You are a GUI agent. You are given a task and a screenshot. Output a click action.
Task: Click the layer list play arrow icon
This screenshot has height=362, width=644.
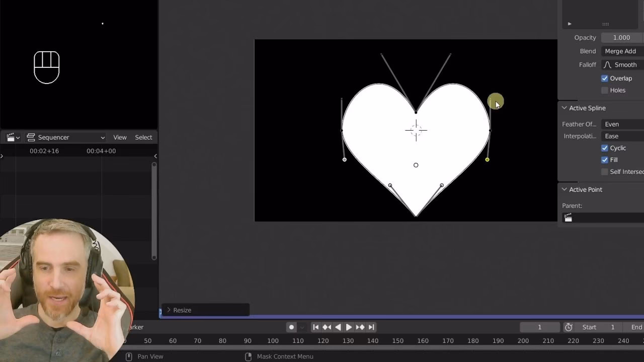[x=570, y=24]
